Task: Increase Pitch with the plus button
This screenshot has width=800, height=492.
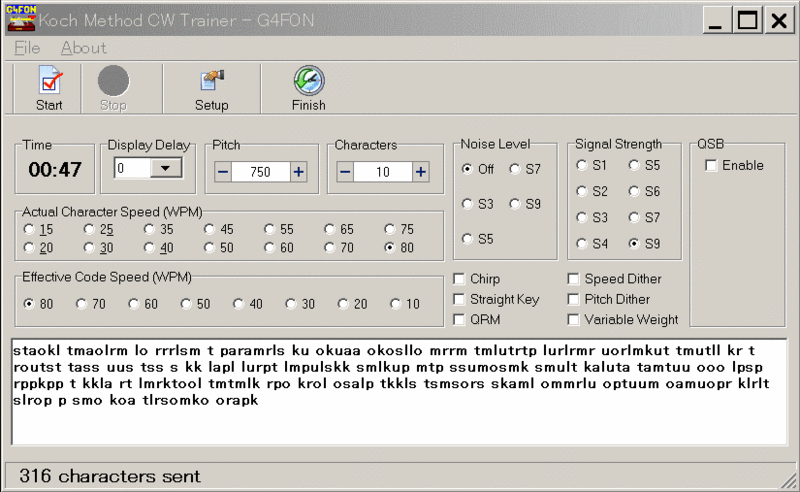Action: tap(298, 172)
